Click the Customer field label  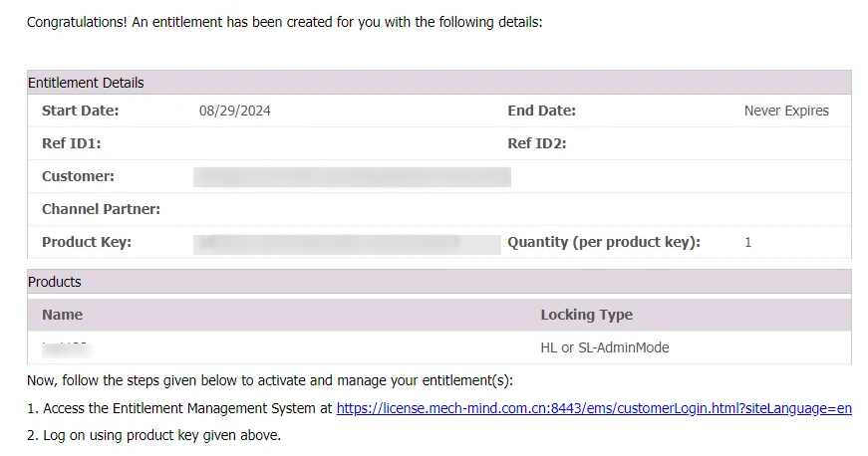[x=78, y=176]
